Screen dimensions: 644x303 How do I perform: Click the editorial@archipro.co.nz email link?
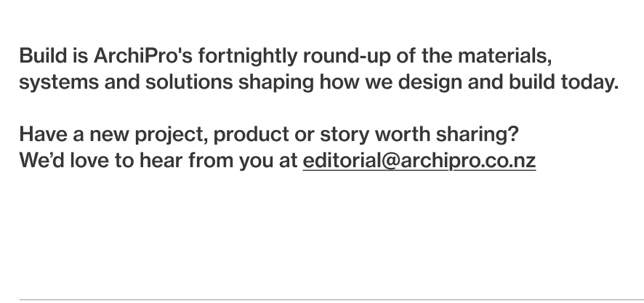pyautogui.click(x=419, y=161)
